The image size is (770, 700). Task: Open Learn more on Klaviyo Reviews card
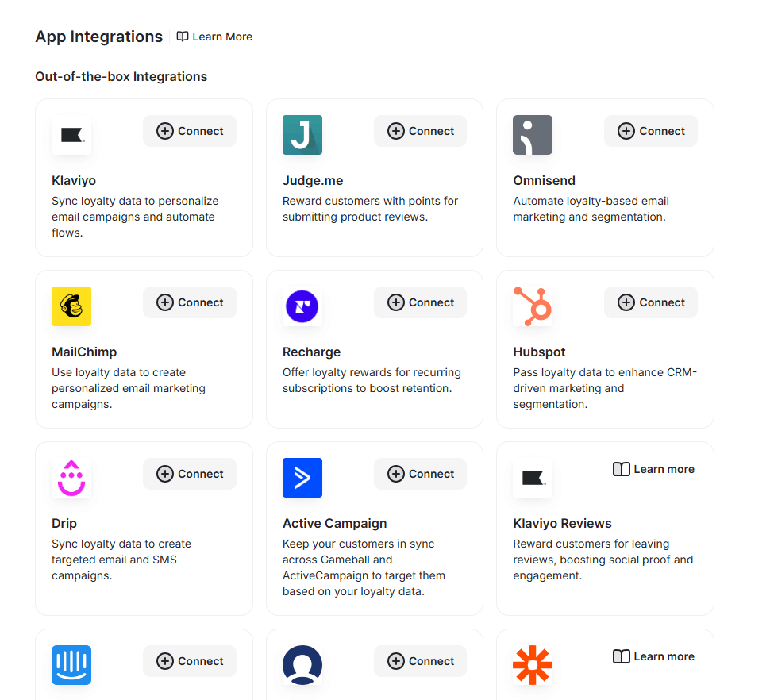(653, 469)
